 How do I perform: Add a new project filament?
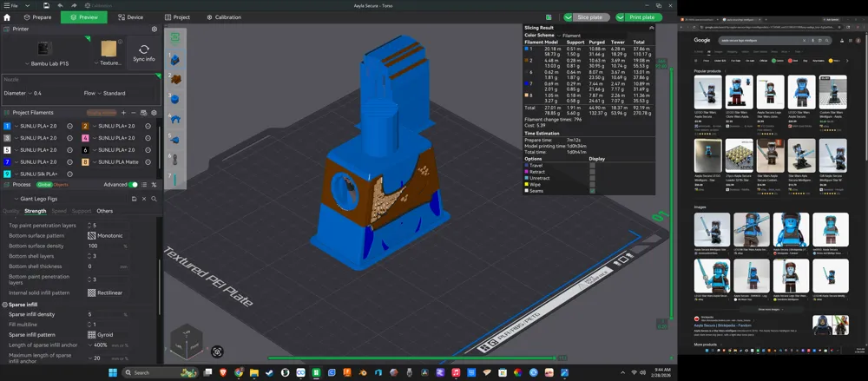click(x=123, y=113)
